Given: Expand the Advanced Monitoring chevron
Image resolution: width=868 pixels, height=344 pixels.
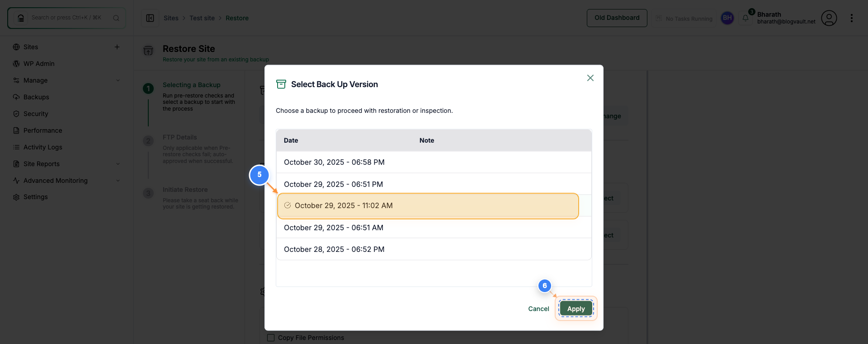Looking at the screenshot, I should (x=118, y=181).
